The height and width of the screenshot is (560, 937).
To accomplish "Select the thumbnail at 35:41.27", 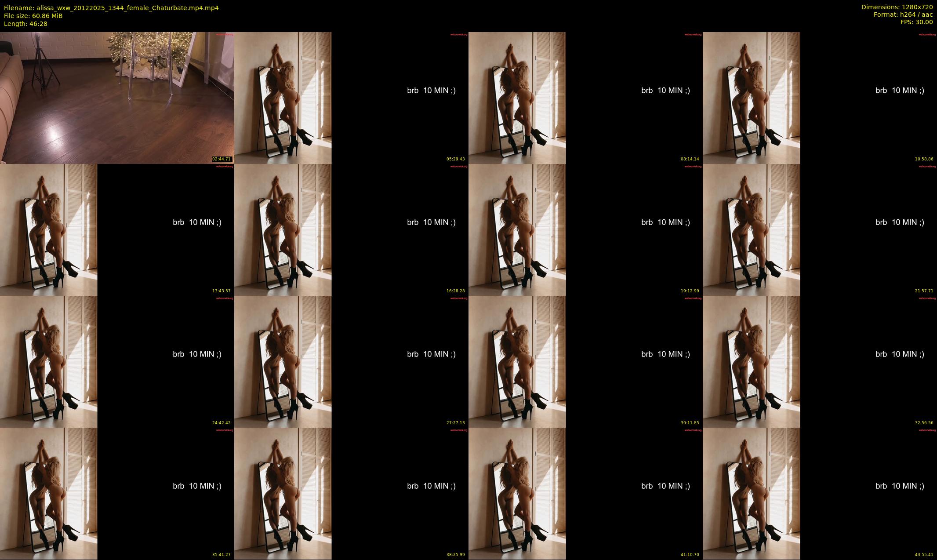I will point(117,493).
